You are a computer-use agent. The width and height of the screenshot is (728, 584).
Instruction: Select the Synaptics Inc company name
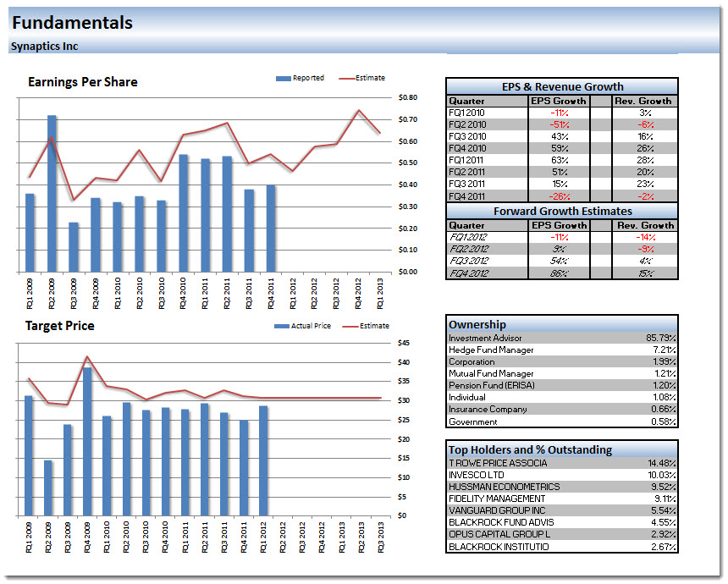(45, 47)
